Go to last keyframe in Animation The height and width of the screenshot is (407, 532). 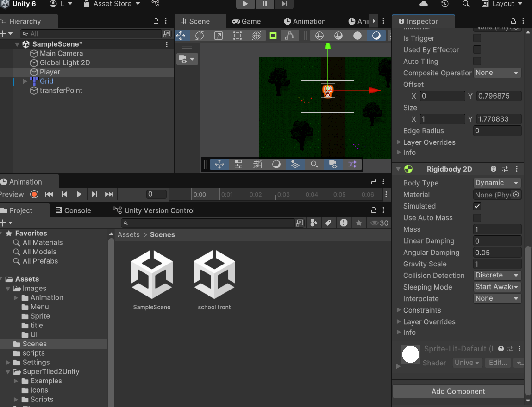(x=109, y=194)
